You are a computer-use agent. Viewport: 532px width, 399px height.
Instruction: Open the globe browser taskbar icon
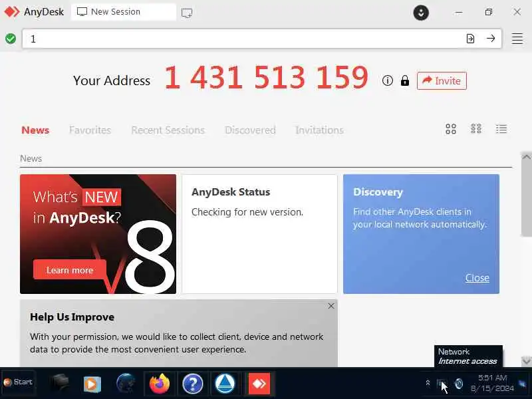(126, 384)
